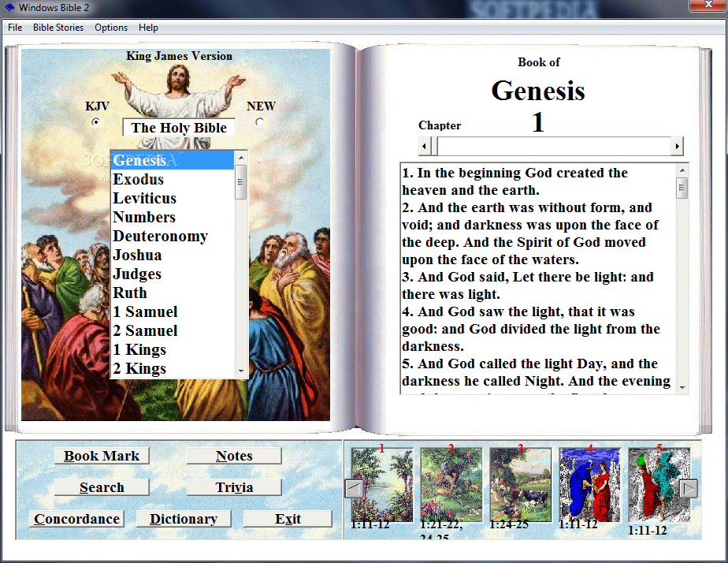This screenshot has height=563, width=728.
Task: Open the Concordance button
Action: pyautogui.click(x=76, y=519)
